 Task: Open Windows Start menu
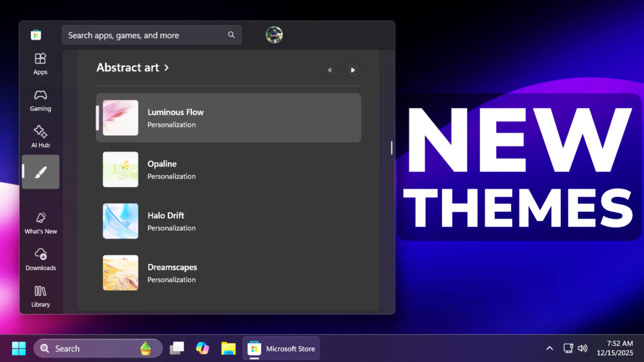click(19, 348)
